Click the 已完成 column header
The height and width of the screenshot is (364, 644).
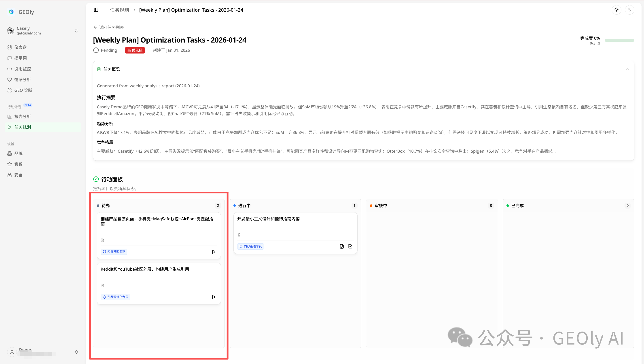[517, 206]
